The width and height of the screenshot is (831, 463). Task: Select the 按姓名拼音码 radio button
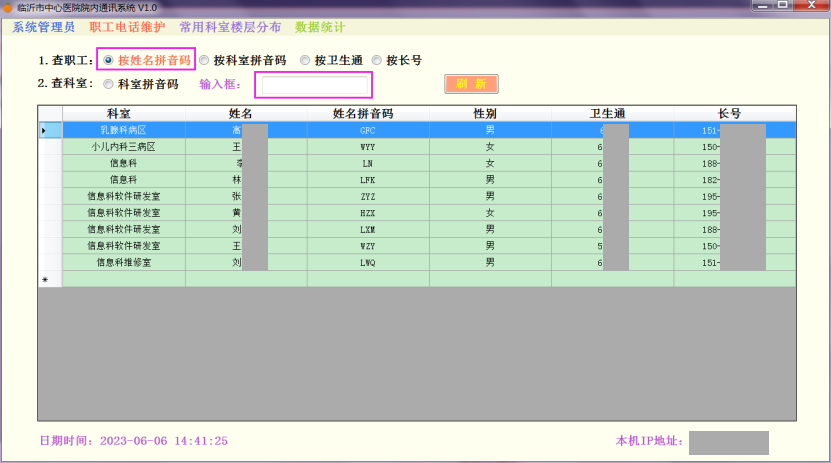point(108,60)
